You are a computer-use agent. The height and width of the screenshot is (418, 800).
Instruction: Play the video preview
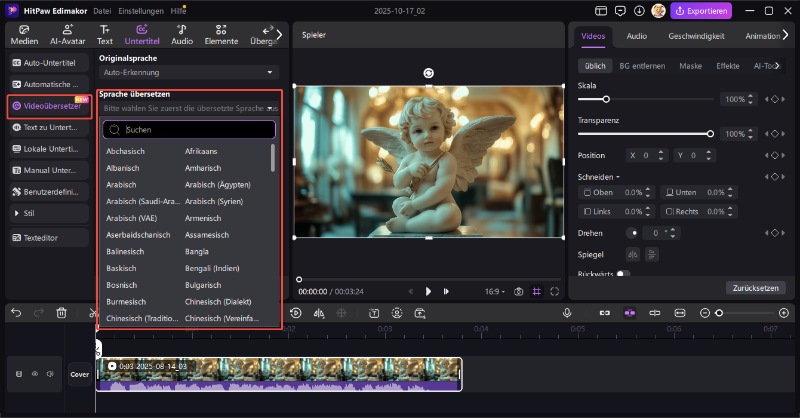(x=428, y=291)
